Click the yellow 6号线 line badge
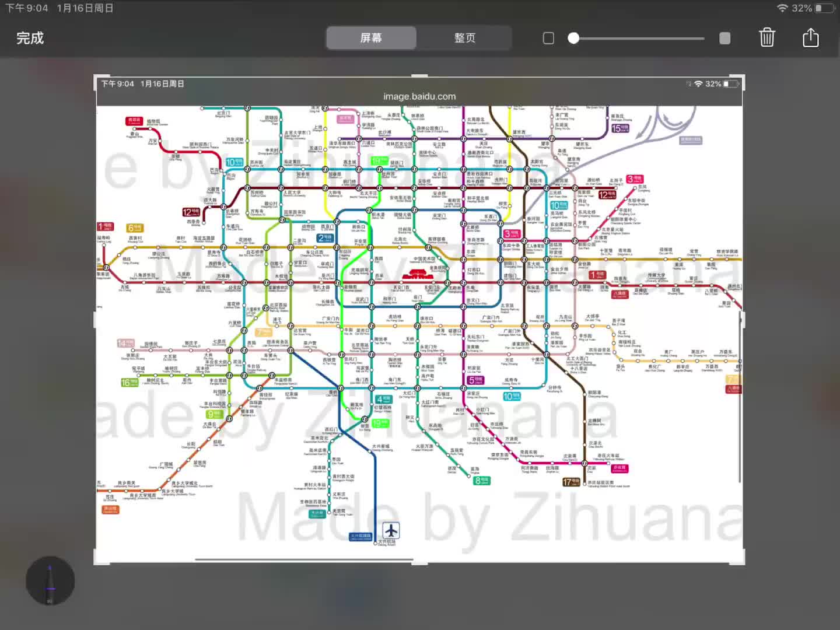Image resolution: width=840 pixels, height=630 pixels. click(135, 228)
